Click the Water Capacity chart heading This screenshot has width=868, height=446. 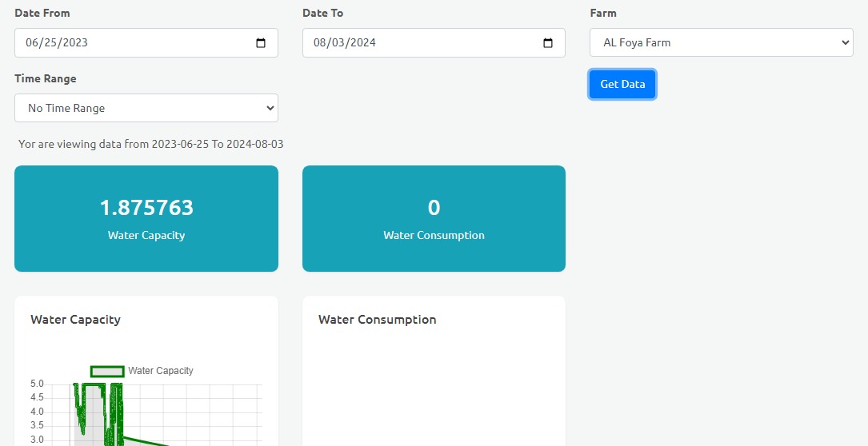[75, 320]
